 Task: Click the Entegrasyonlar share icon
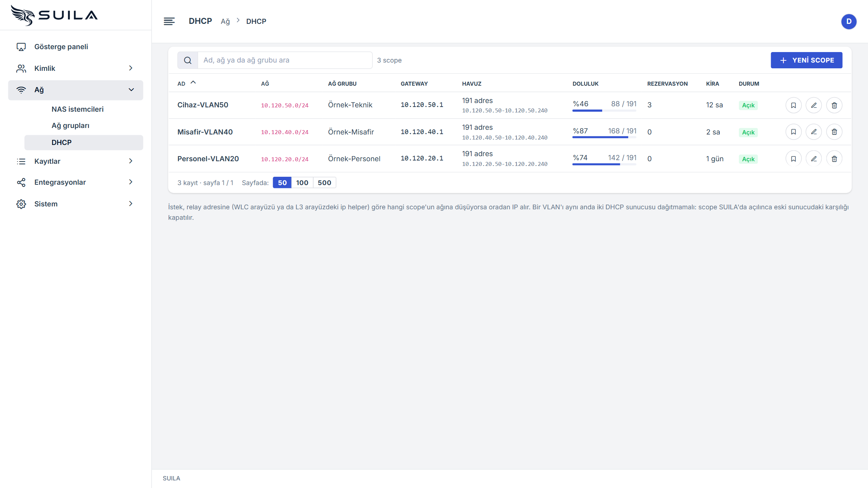(21, 182)
